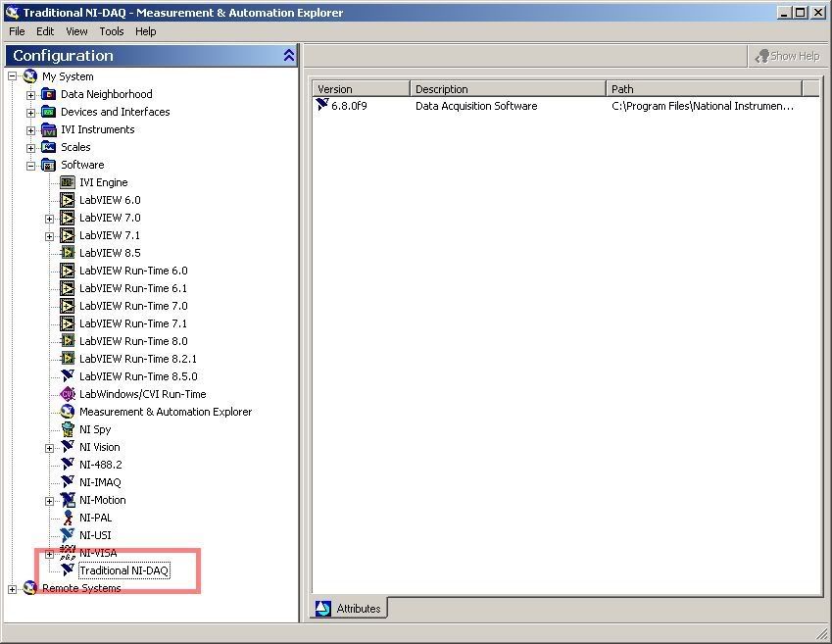Click the NI Vision icon
The height and width of the screenshot is (644, 832).
[x=68, y=447]
